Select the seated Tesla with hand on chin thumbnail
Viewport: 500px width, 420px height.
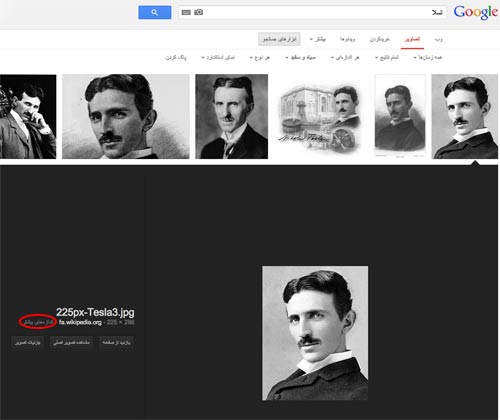(28, 116)
